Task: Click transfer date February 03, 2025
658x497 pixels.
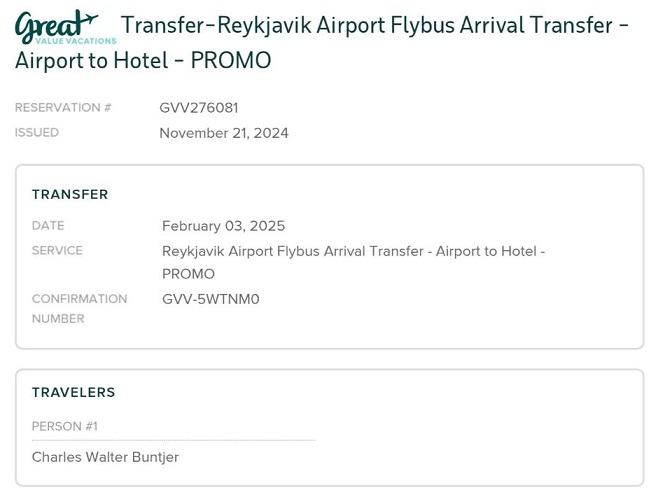Action: pos(224,226)
